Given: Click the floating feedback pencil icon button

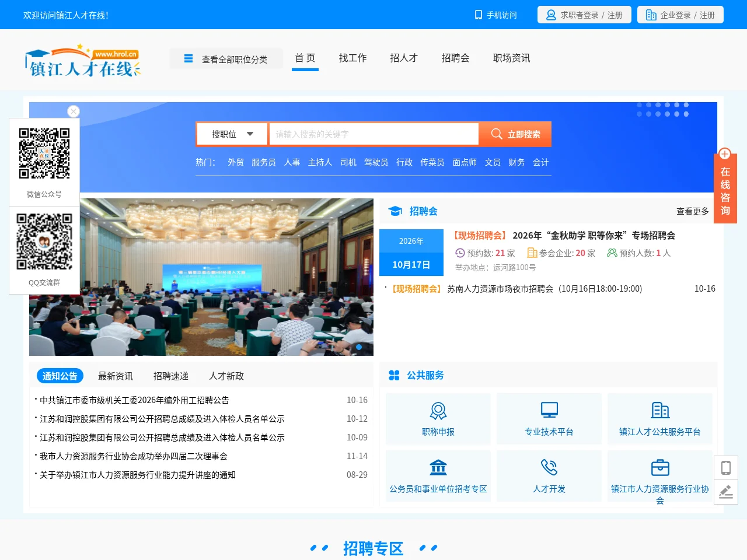Looking at the screenshot, I should coord(726,492).
